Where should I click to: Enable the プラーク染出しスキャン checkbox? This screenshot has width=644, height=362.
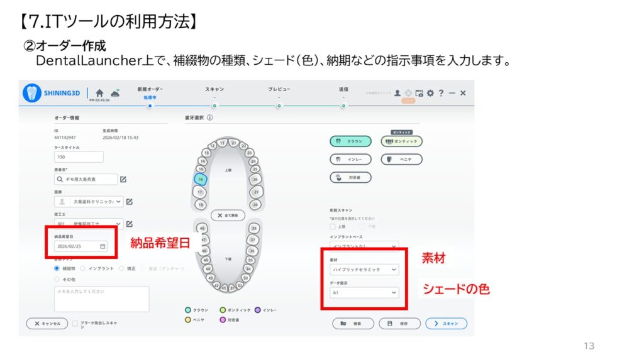click(x=75, y=324)
